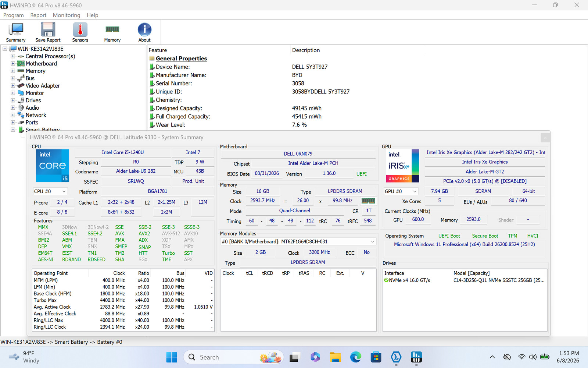Screen dimensions: 588x368
Task: Open the memory module BANK 0 dropdown
Action: click(x=298, y=242)
